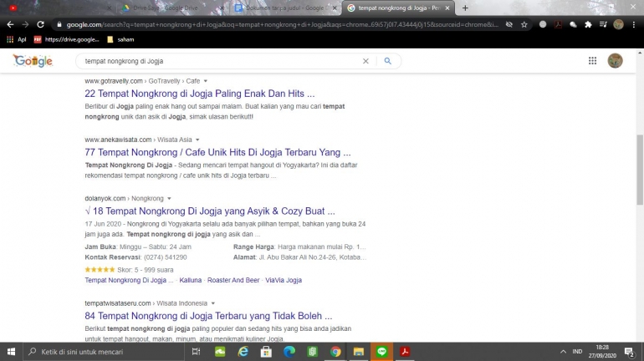Open the Chrome three-dot menu
The width and height of the screenshot is (644, 361).
pos(634,24)
